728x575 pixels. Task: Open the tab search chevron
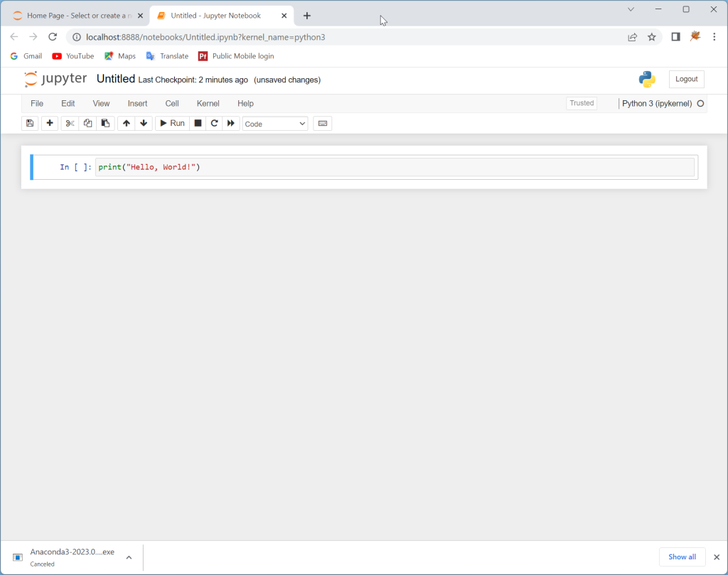pyautogui.click(x=631, y=9)
